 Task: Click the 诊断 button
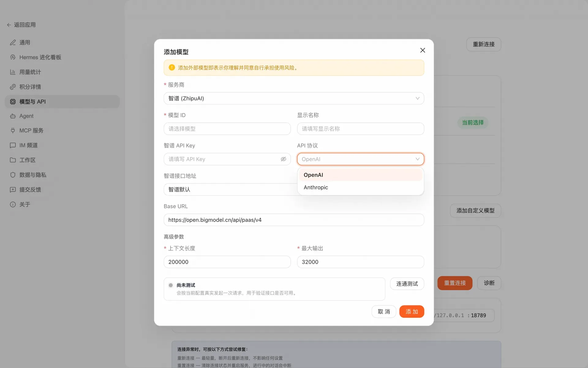pos(489,283)
